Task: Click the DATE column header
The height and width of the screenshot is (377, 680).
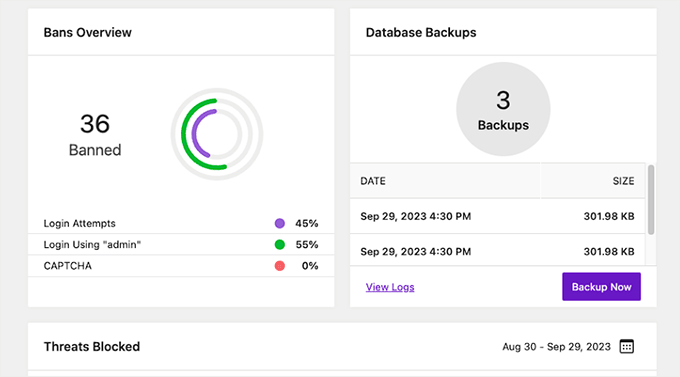Action: point(373,181)
